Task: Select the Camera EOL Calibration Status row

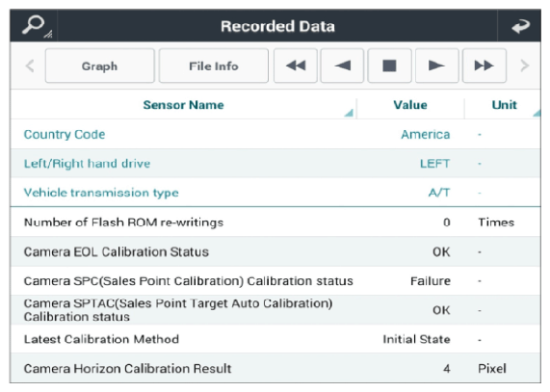Action: coord(275,251)
